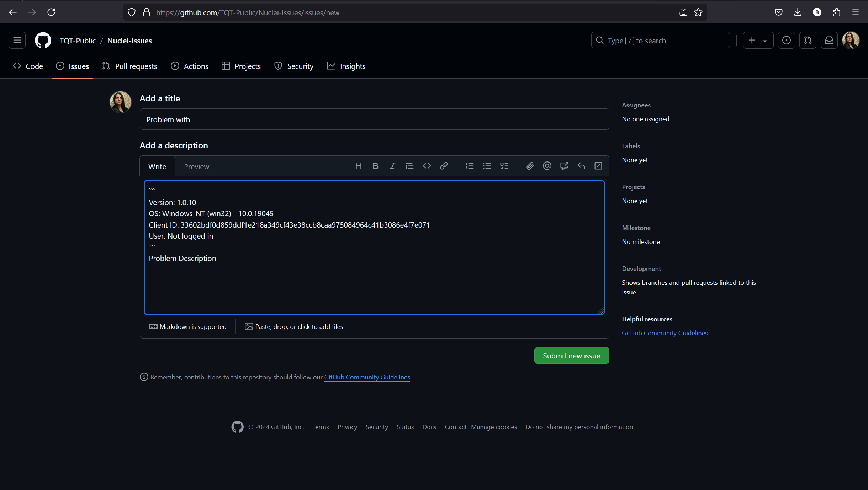The width and height of the screenshot is (868, 490).
Task: Switch to the Preview tab
Action: pyautogui.click(x=196, y=166)
